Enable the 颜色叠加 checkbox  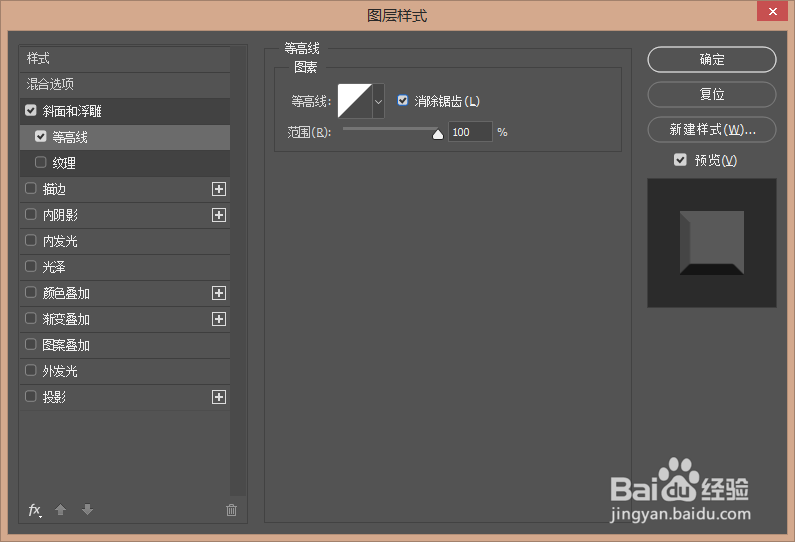coord(31,292)
